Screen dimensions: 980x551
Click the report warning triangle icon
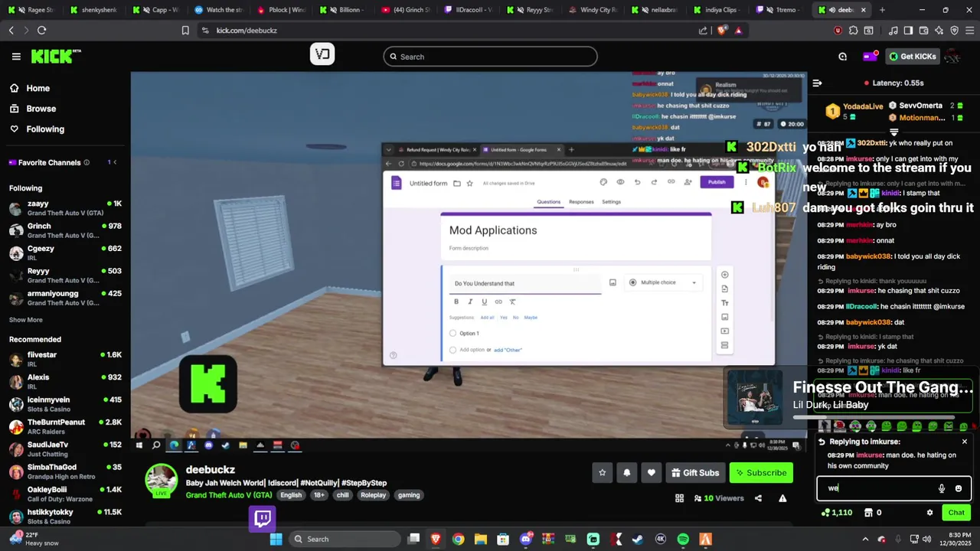coord(782,498)
